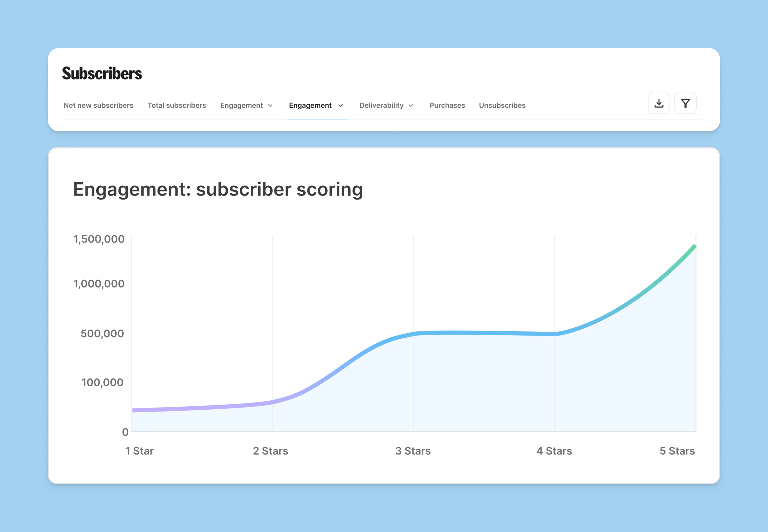Click the chevron on the Deliverability tab
The height and width of the screenshot is (532, 768).
point(411,106)
